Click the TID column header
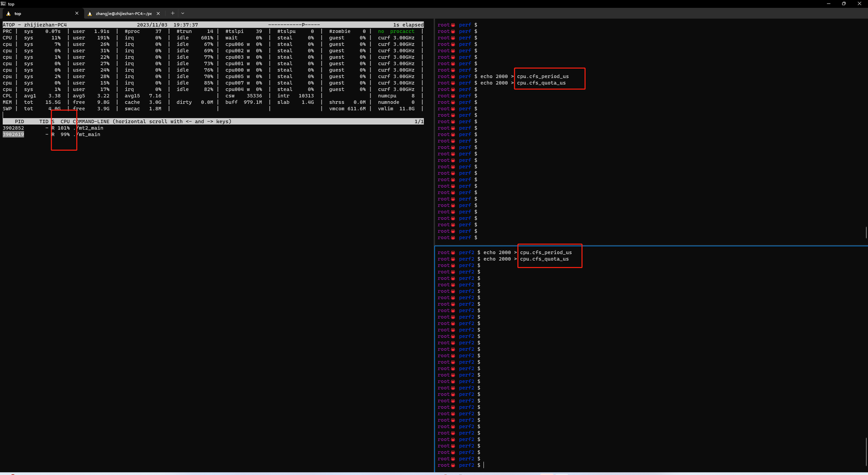The width and height of the screenshot is (868, 475). (x=44, y=122)
